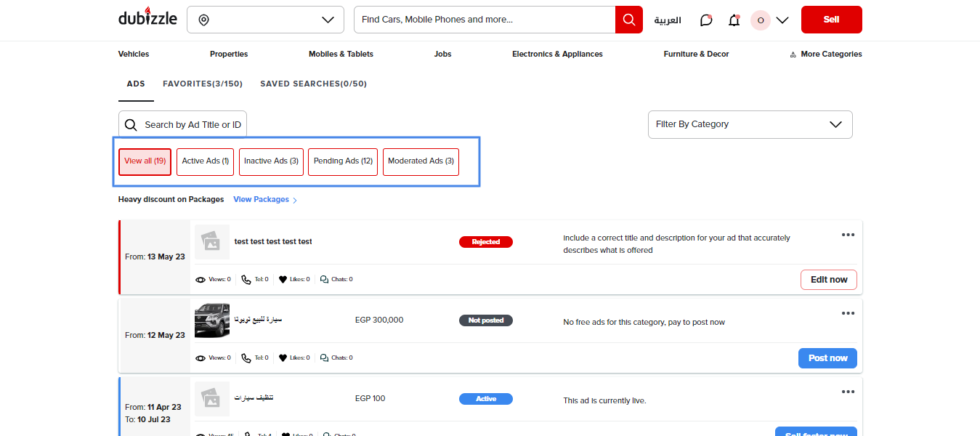Click the red Sell button

pyautogui.click(x=831, y=20)
